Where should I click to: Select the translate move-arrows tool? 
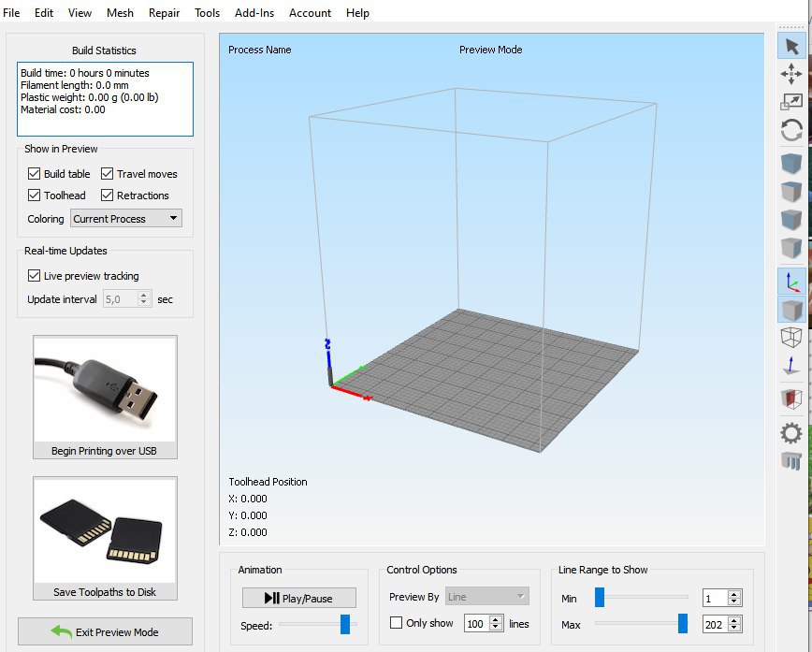pos(791,74)
